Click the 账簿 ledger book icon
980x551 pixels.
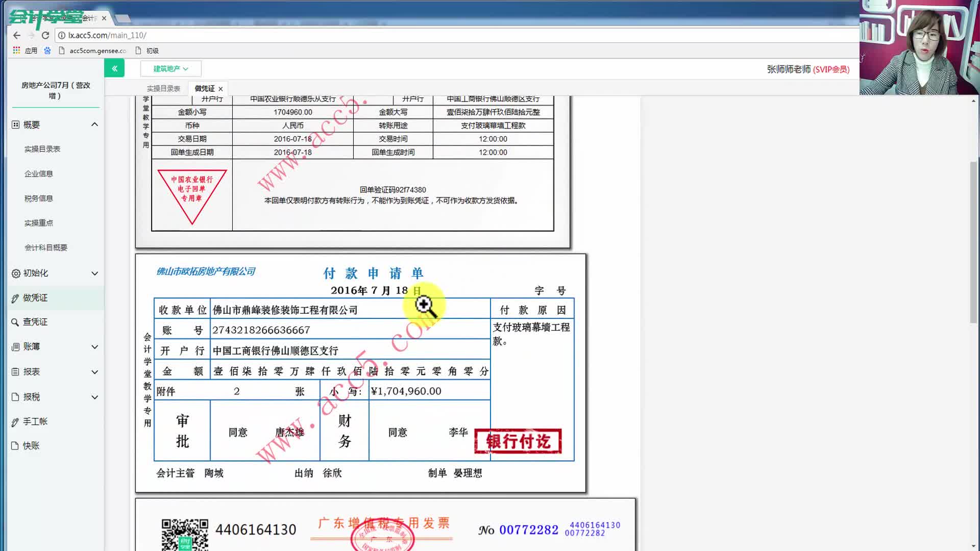pos(15,346)
